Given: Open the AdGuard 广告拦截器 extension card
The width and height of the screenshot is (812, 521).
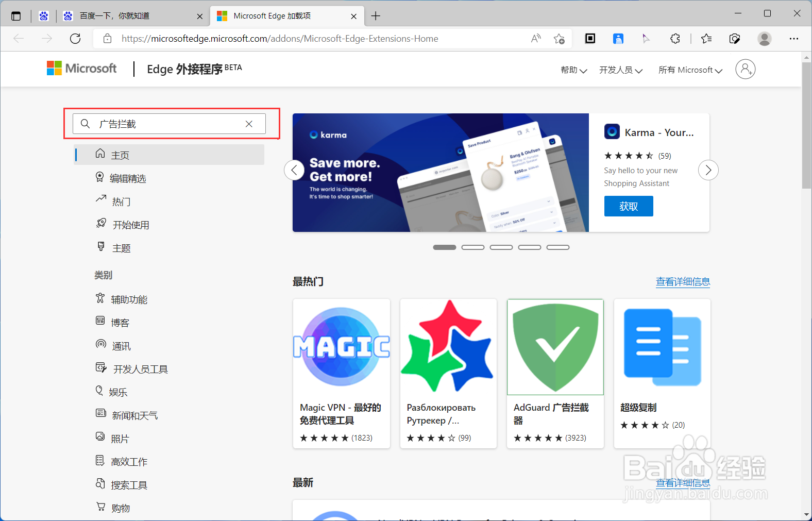Looking at the screenshot, I should coord(555,374).
